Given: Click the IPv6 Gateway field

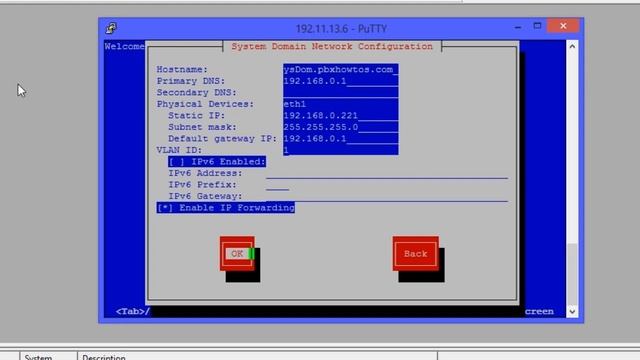Looking at the screenshot, I should point(387,196).
